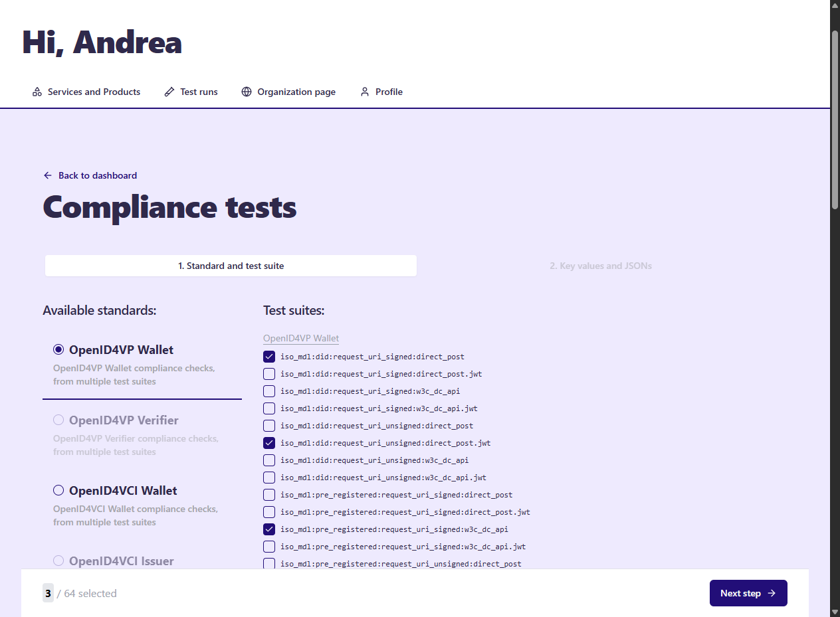Open the Profile section
This screenshot has width=840, height=617.
[381, 92]
